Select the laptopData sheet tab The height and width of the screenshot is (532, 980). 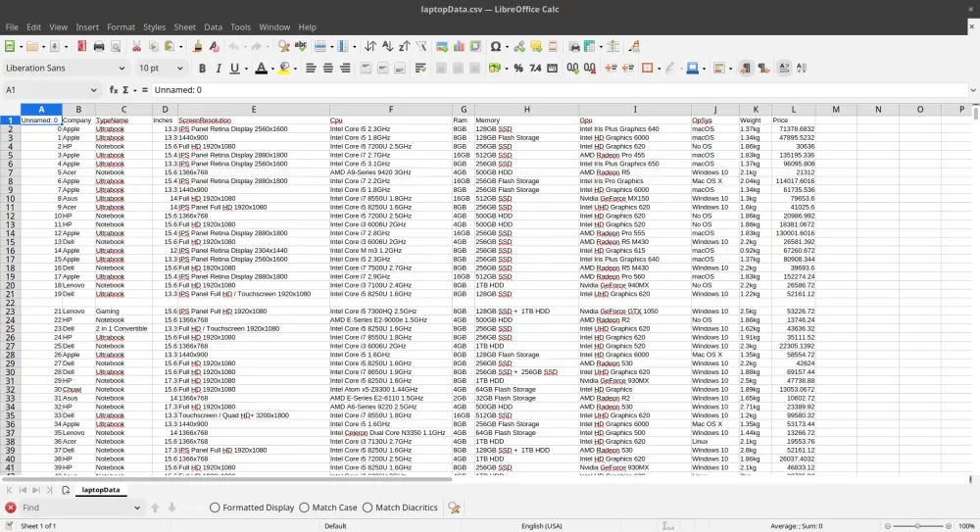101,490
